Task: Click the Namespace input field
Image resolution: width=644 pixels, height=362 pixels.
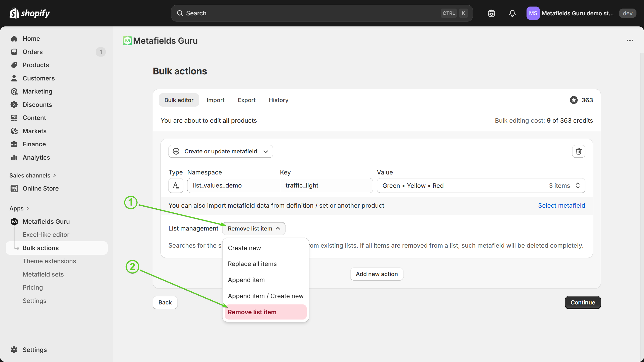Action: 233,186
